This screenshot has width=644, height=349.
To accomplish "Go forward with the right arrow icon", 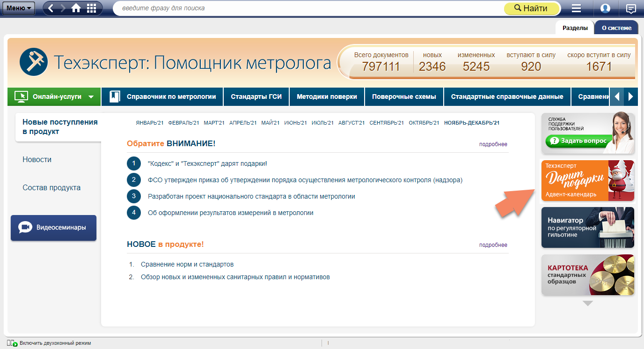I will 63,8.
